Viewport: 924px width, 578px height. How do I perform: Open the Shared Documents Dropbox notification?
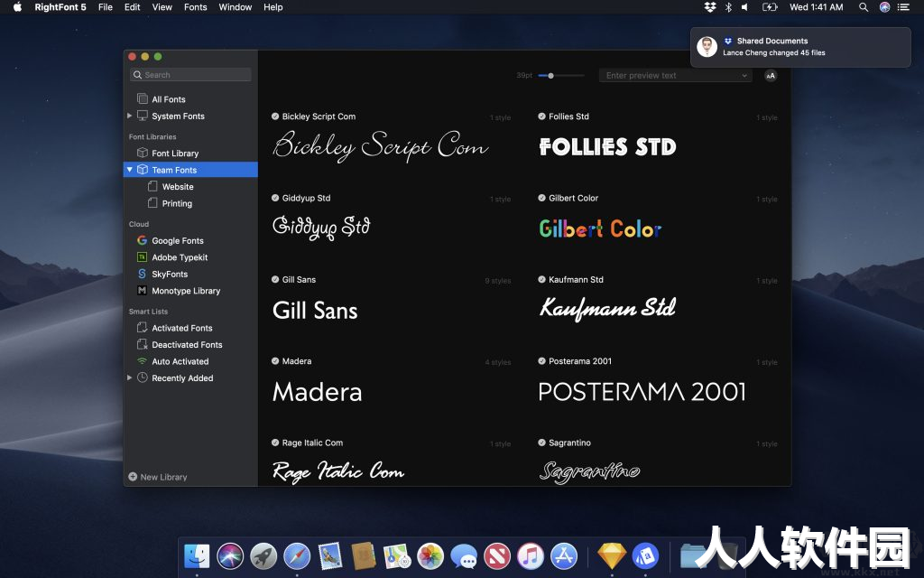800,47
